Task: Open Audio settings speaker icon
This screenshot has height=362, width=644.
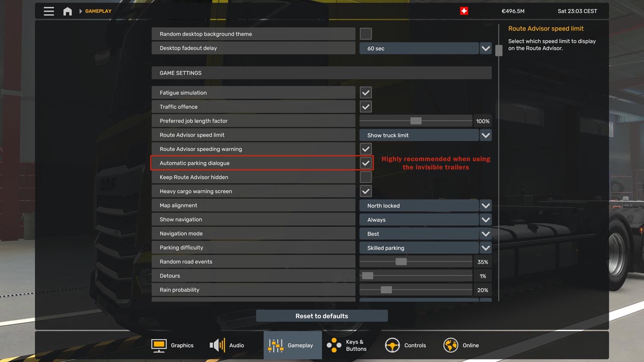Action: pyautogui.click(x=217, y=345)
